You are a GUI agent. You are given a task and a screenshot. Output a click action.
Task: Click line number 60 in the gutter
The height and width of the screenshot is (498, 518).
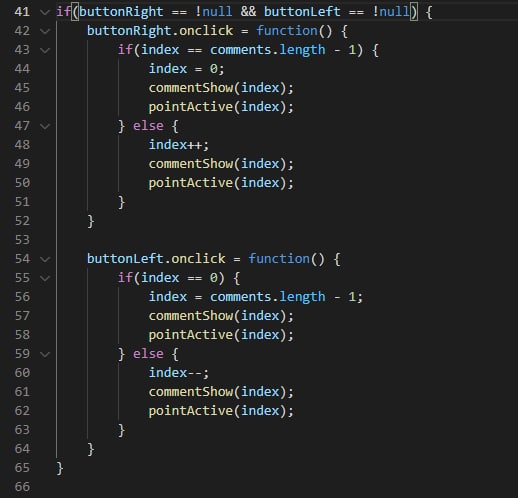22,373
